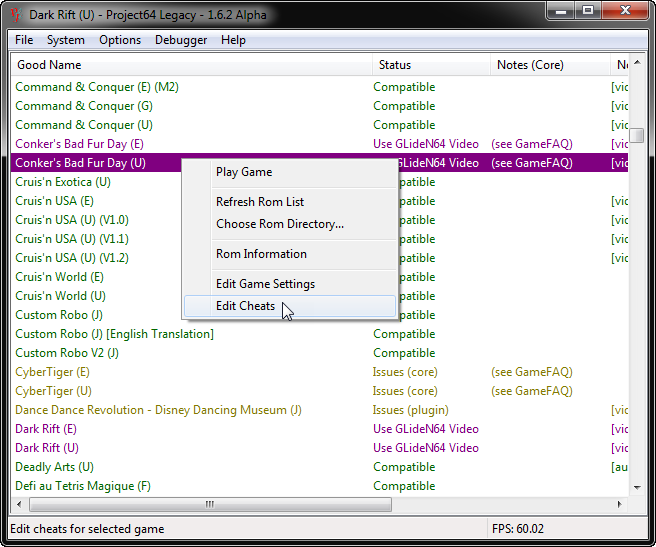Open the File menu
This screenshot has width=656, height=547.
point(24,40)
